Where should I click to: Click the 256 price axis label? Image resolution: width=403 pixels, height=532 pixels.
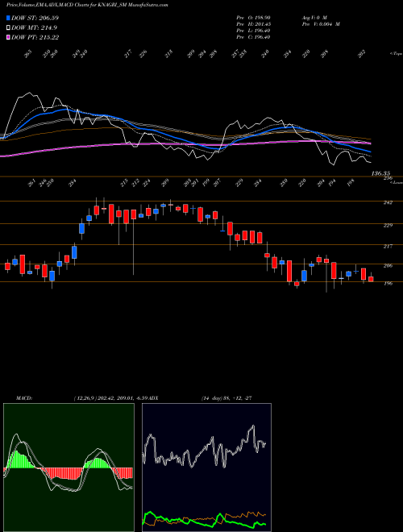[x=388, y=178]
